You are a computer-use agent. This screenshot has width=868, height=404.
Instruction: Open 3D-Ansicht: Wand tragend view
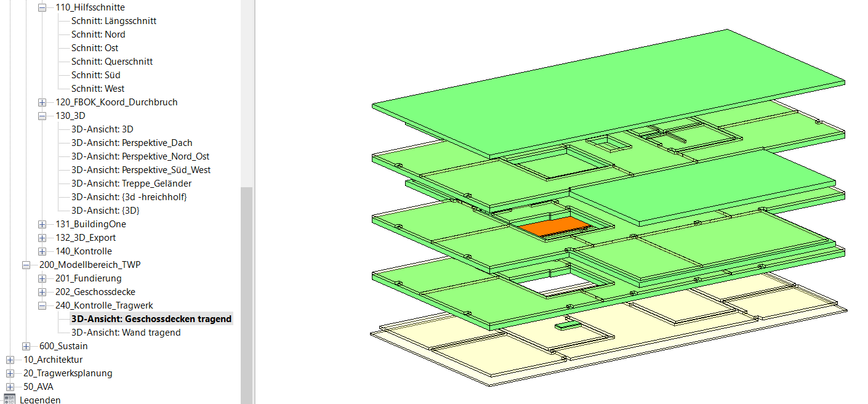(126, 333)
